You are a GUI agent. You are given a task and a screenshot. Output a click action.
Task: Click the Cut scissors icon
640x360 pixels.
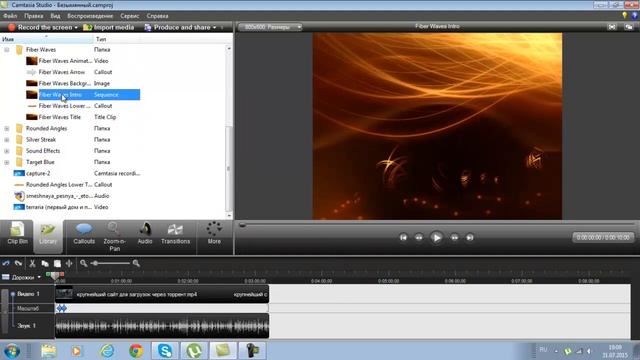(32, 263)
